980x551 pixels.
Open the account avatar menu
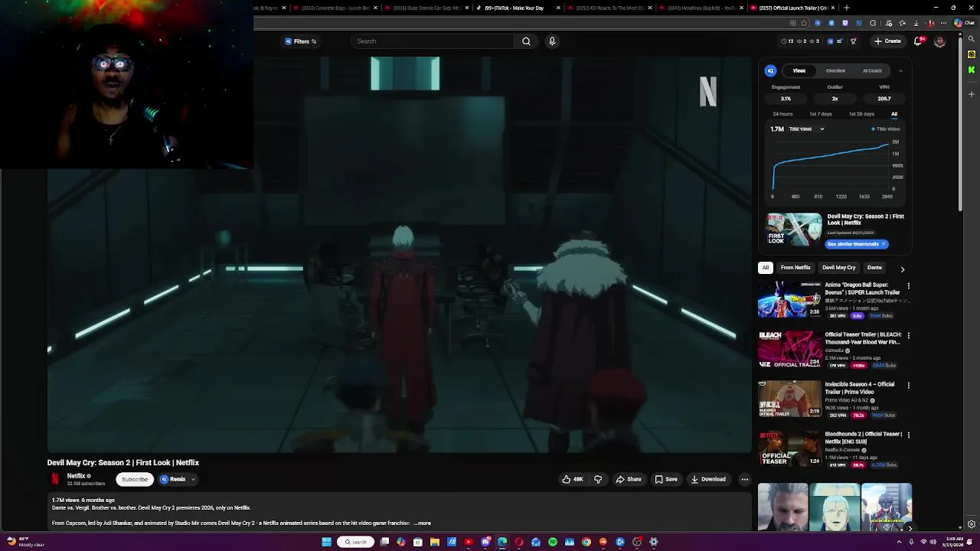pos(939,41)
